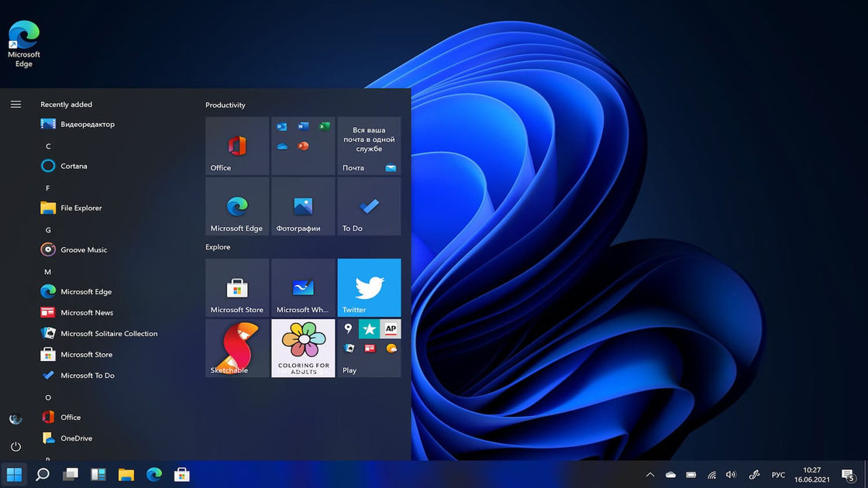Open the Фотографии photos tile
Screen dimensions: 868x488
[x=303, y=207]
